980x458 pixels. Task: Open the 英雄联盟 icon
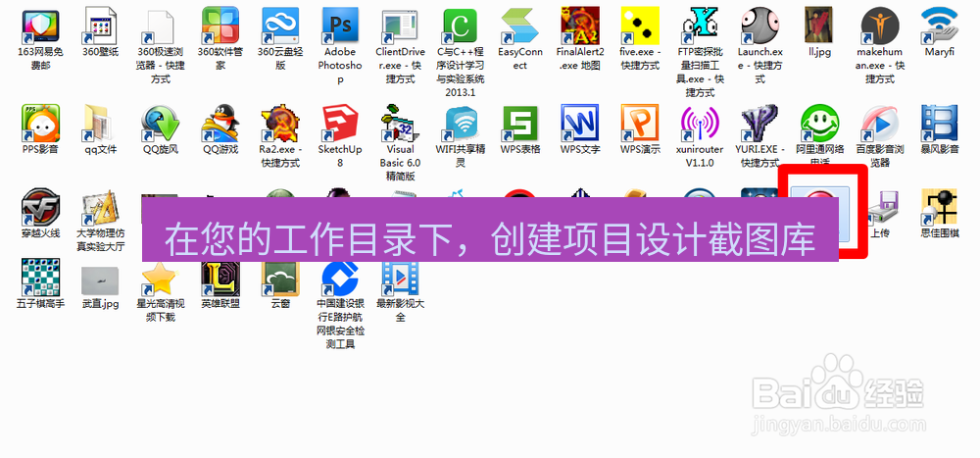click(220, 278)
